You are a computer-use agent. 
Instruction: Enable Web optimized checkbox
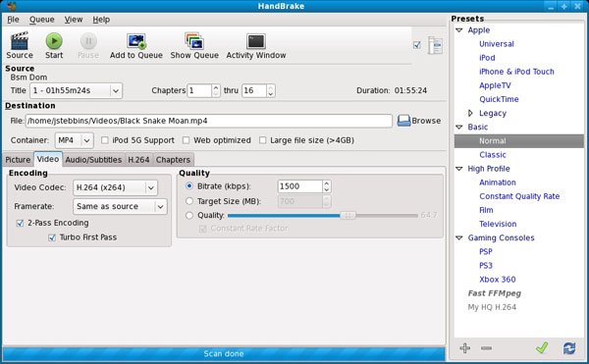click(186, 140)
